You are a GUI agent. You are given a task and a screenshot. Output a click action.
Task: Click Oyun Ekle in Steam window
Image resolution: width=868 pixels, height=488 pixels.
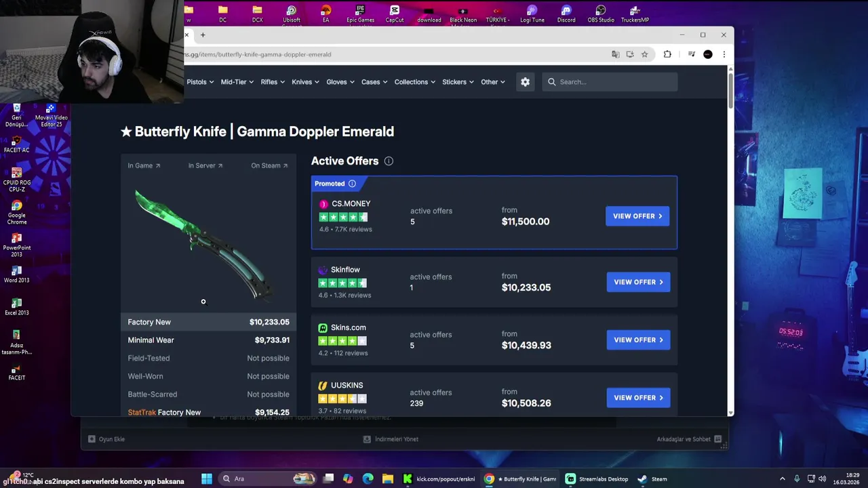(x=106, y=439)
